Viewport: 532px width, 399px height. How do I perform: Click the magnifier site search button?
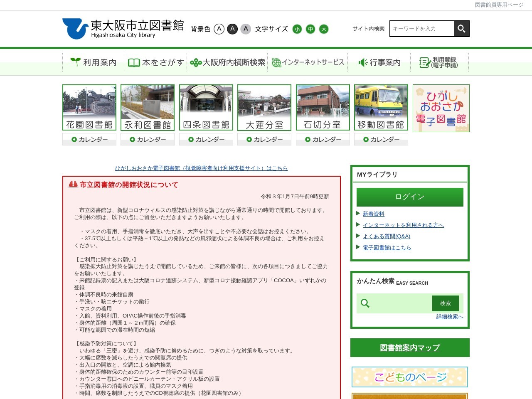coord(461,29)
